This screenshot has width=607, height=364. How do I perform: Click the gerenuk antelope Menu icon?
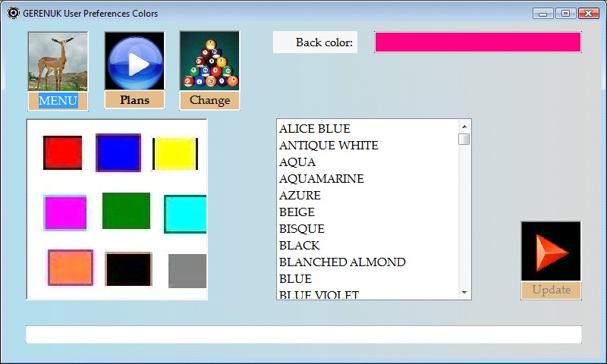pos(58,61)
